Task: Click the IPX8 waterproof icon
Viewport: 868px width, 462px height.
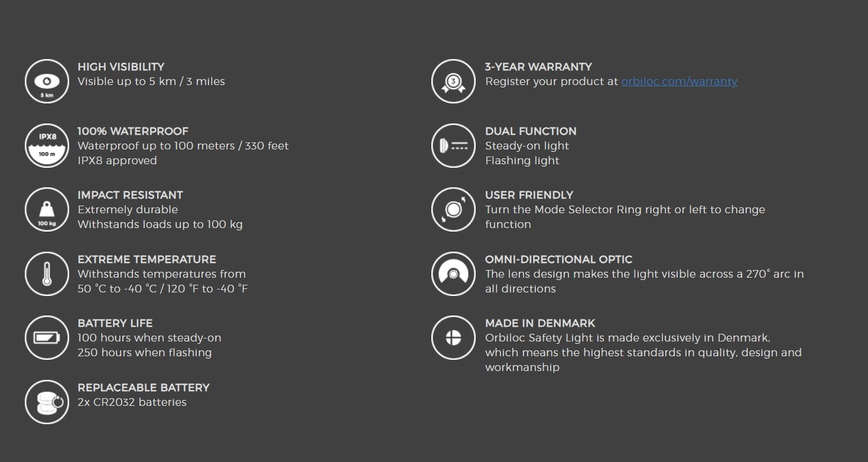Action: tap(47, 146)
